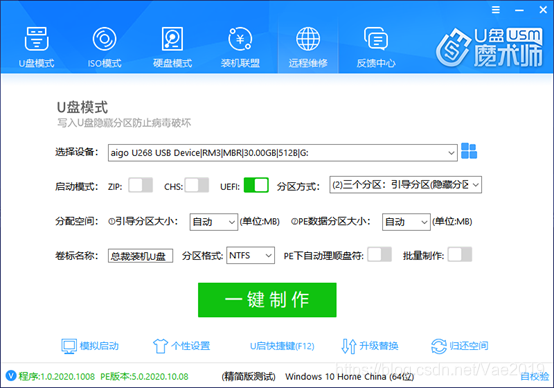Open the hamburger menu in title bar
This screenshot has height=388, width=554.
[x=496, y=10]
